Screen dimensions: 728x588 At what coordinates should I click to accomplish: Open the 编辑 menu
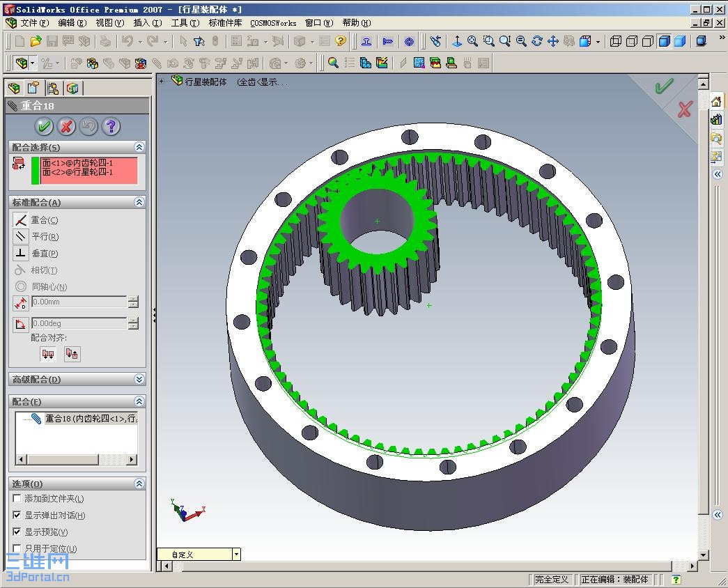tap(72, 23)
